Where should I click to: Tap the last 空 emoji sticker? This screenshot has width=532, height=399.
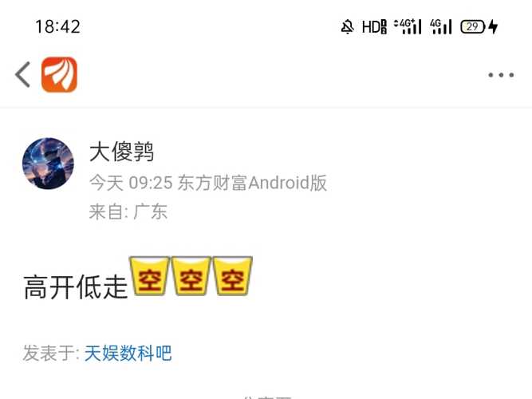pyautogui.click(x=232, y=276)
